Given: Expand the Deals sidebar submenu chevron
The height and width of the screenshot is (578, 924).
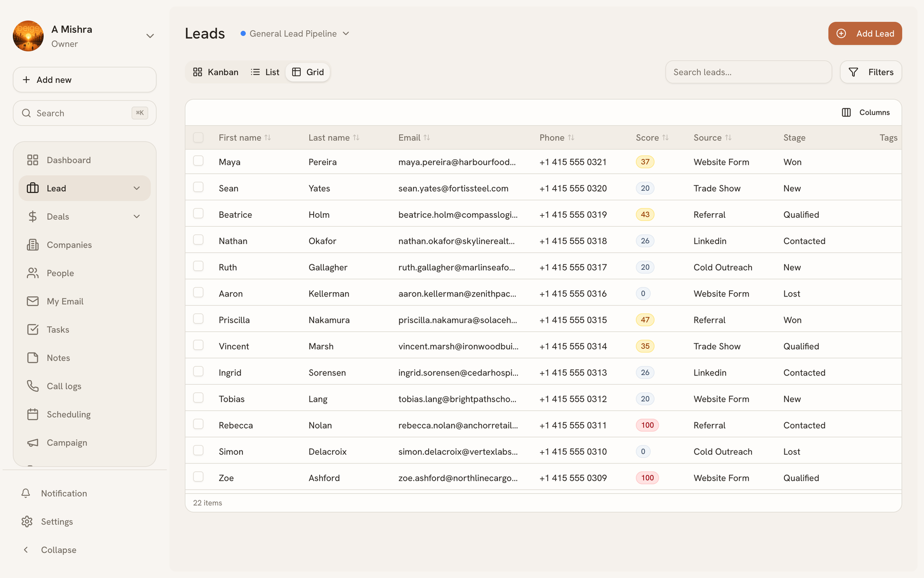Looking at the screenshot, I should click(137, 217).
